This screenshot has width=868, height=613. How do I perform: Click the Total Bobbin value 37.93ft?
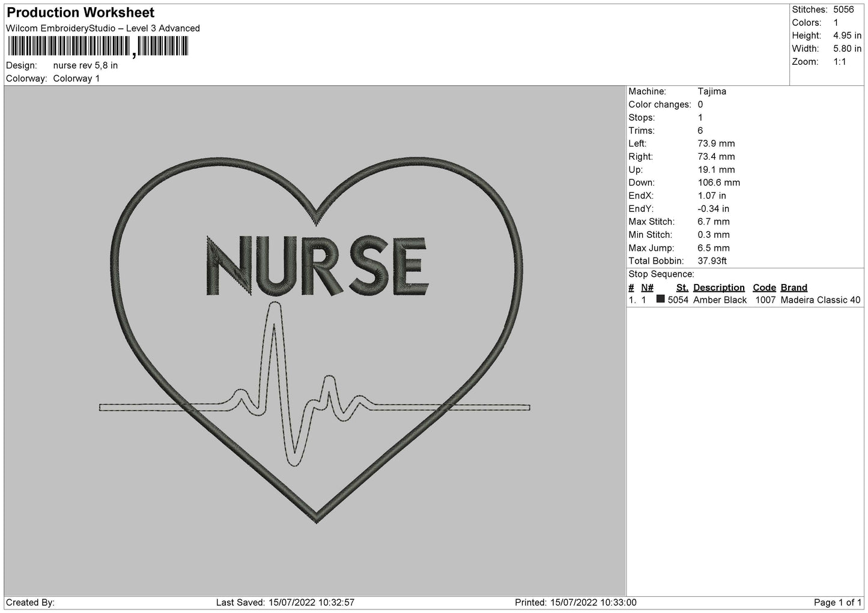pos(712,262)
